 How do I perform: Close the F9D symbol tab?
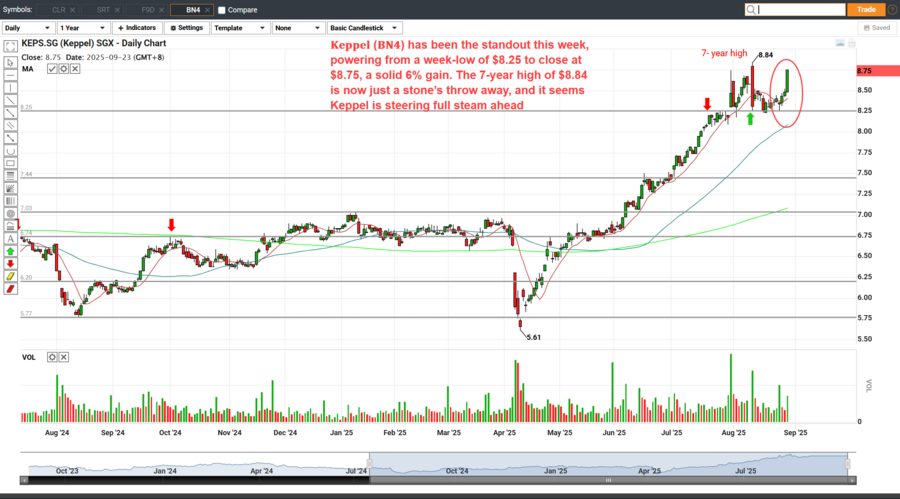click(162, 10)
